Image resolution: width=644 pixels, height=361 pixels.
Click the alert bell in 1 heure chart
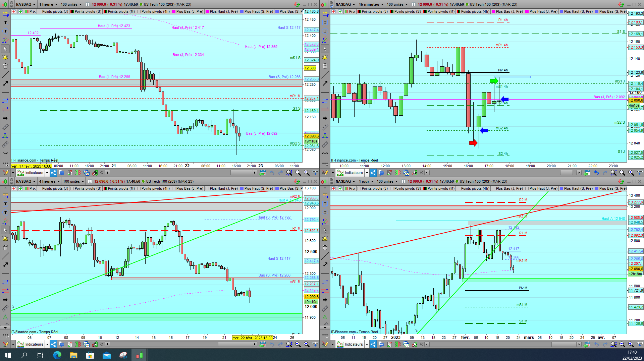pos(5,57)
